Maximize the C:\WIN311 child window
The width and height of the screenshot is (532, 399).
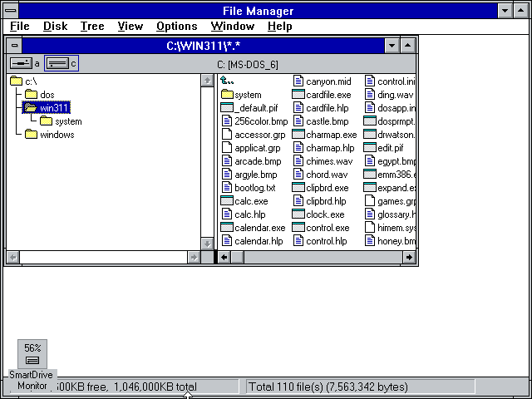click(408, 45)
